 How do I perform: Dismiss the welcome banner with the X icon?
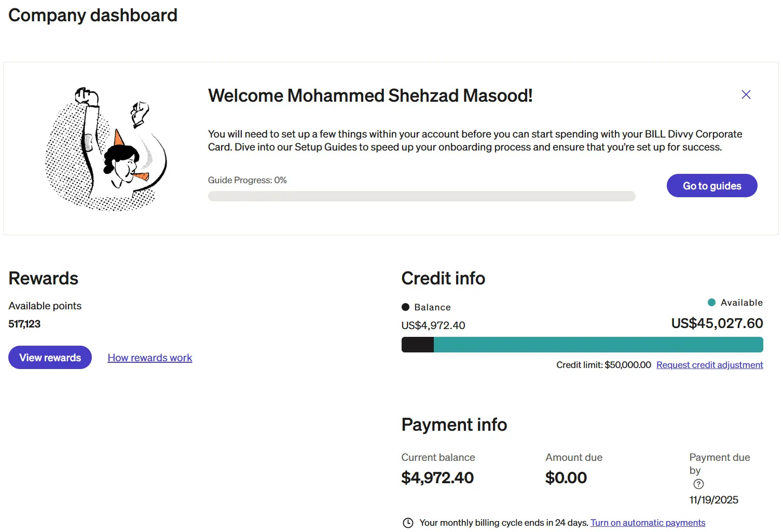746,94
